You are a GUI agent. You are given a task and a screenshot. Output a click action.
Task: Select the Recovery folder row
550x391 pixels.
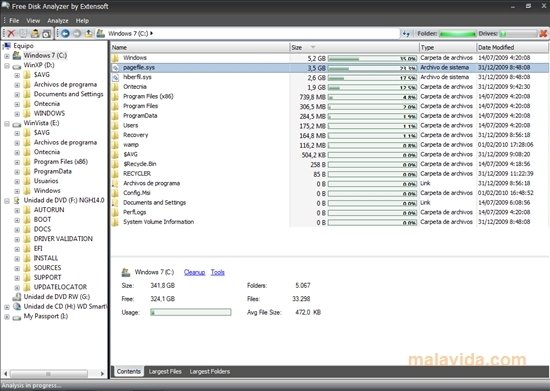point(329,135)
